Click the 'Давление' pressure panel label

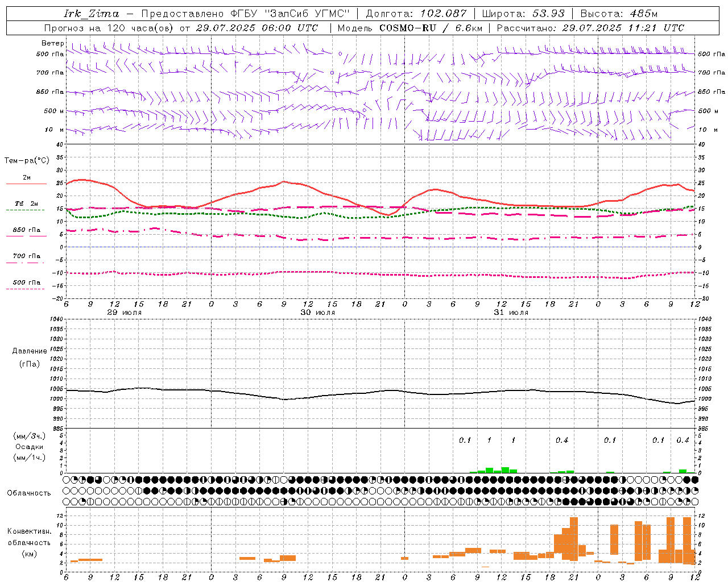coord(30,351)
